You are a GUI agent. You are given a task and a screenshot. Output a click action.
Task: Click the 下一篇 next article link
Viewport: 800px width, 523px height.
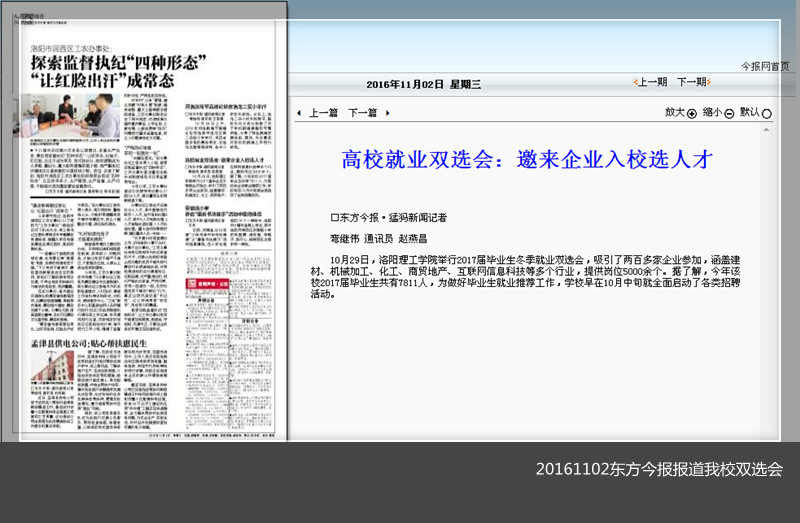click(362, 113)
